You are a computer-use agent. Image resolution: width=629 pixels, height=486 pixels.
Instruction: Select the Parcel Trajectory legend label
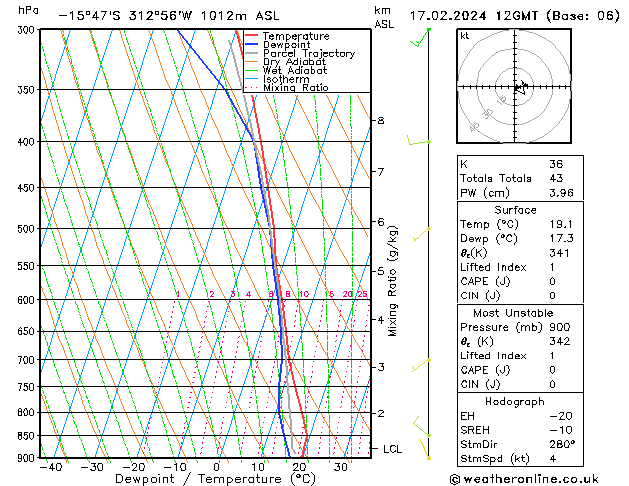point(309,53)
